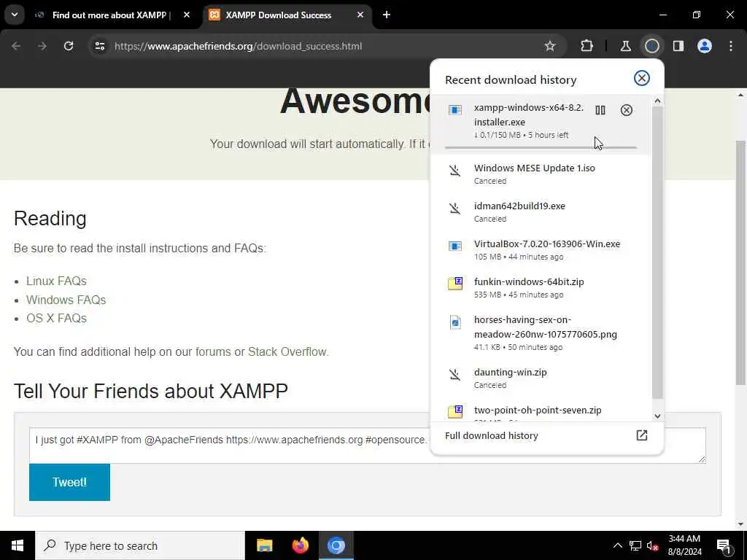Select the daunting-win.zip canceled entry
The width and height of the screenshot is (747, 560).
coord(541,378)
